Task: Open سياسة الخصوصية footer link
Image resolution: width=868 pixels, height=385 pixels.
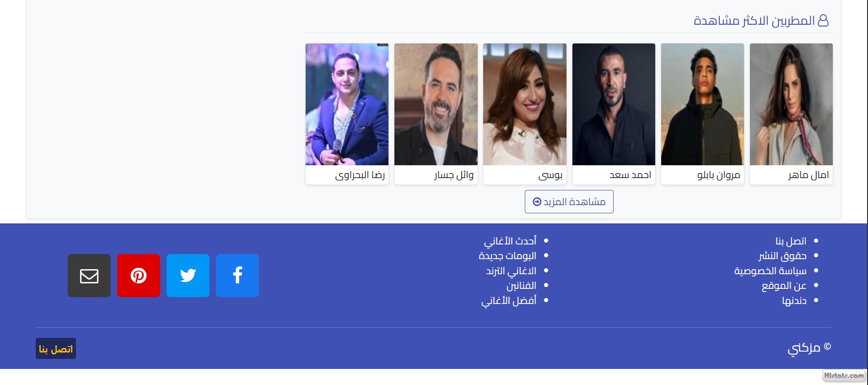Action: [771, 271]
